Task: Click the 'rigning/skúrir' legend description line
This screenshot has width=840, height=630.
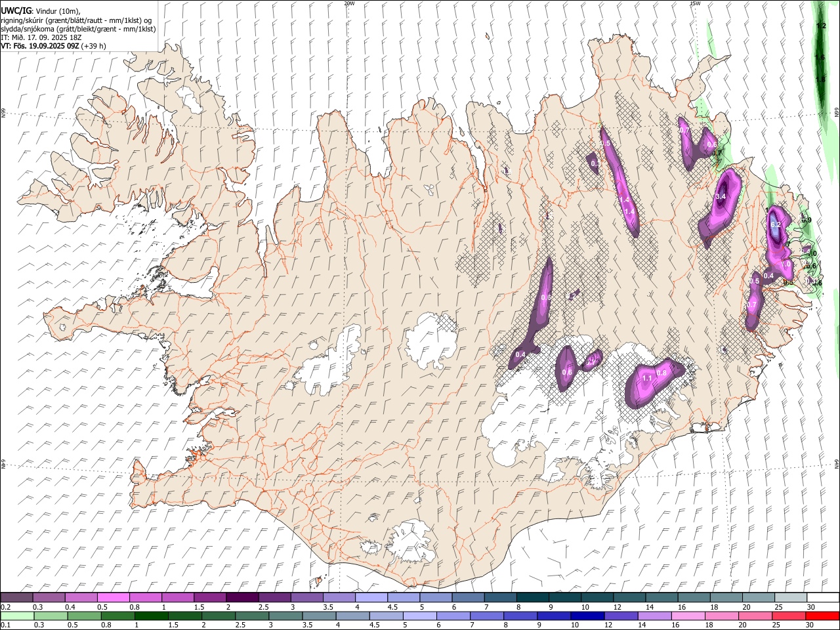Action: (76, 20)
